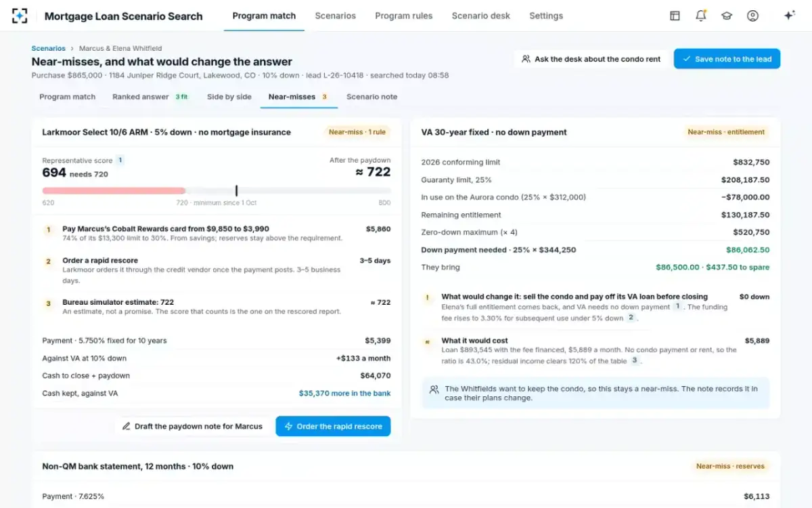Click Draft the paydown note for Marcus
Viewport: 812px width, 508px height.
coord(192,427)
